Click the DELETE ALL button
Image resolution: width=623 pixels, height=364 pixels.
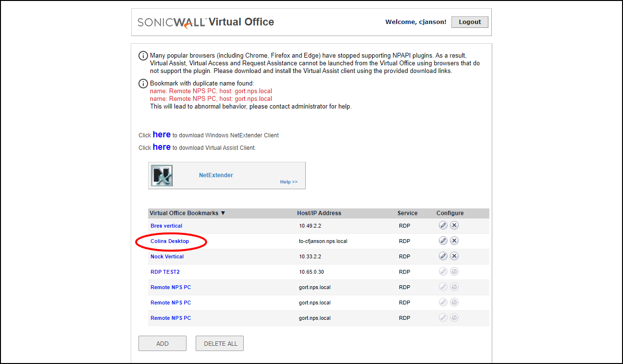pos(220,344)
